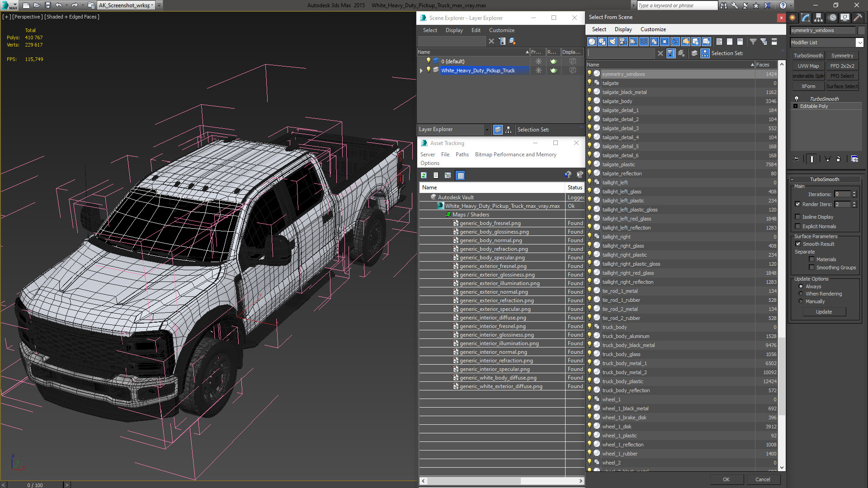Enable Separate by Materials checkbox

[811, 259]
